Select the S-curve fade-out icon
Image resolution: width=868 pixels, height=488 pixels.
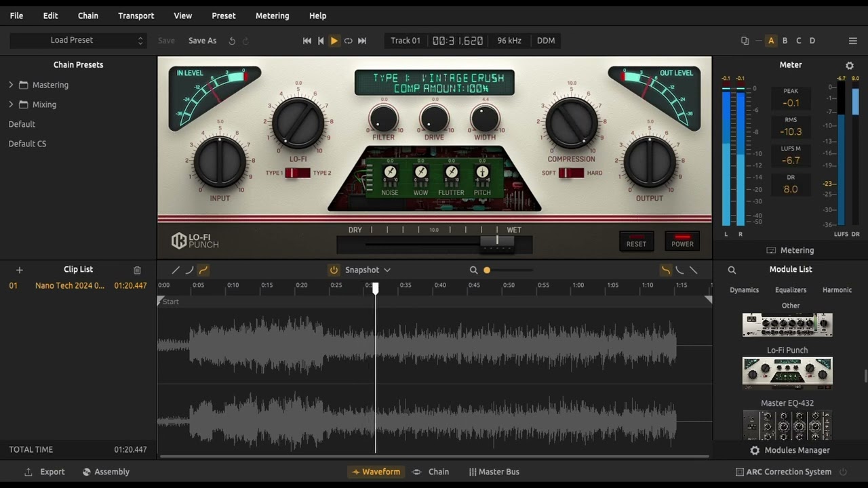(666, 270)
